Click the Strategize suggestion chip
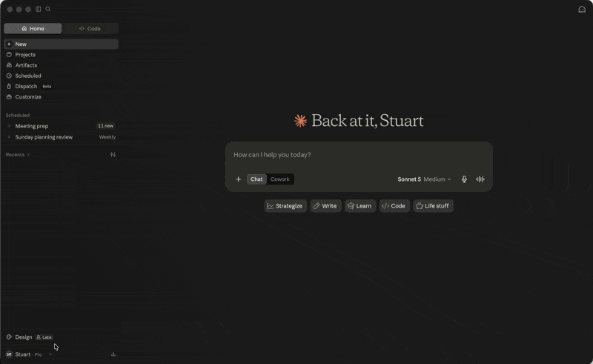593x364 pixels. (285, 206)
